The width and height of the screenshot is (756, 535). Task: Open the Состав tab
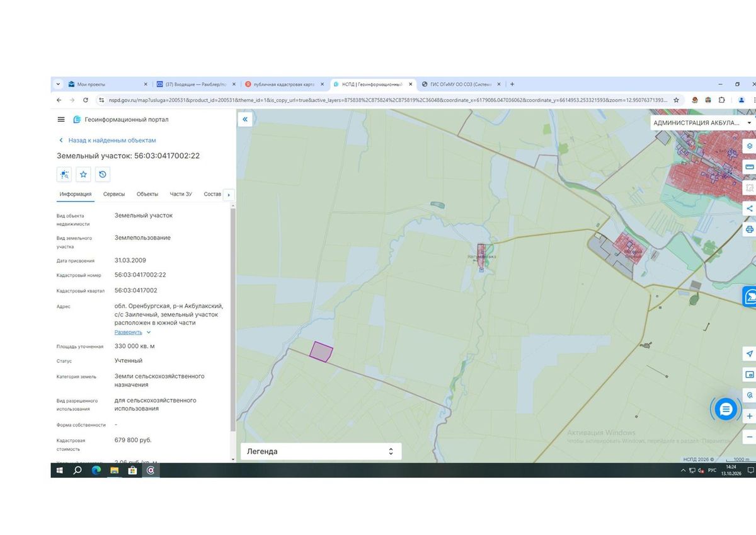[x=212, y=194]
